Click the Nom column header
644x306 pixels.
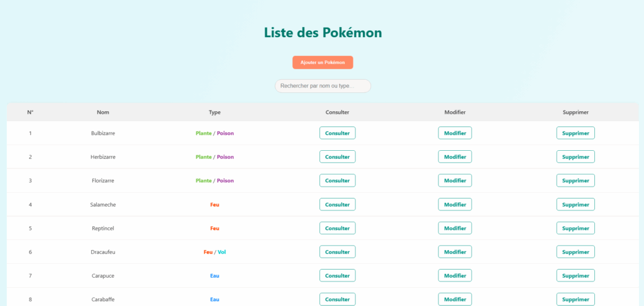pos(103,112)
